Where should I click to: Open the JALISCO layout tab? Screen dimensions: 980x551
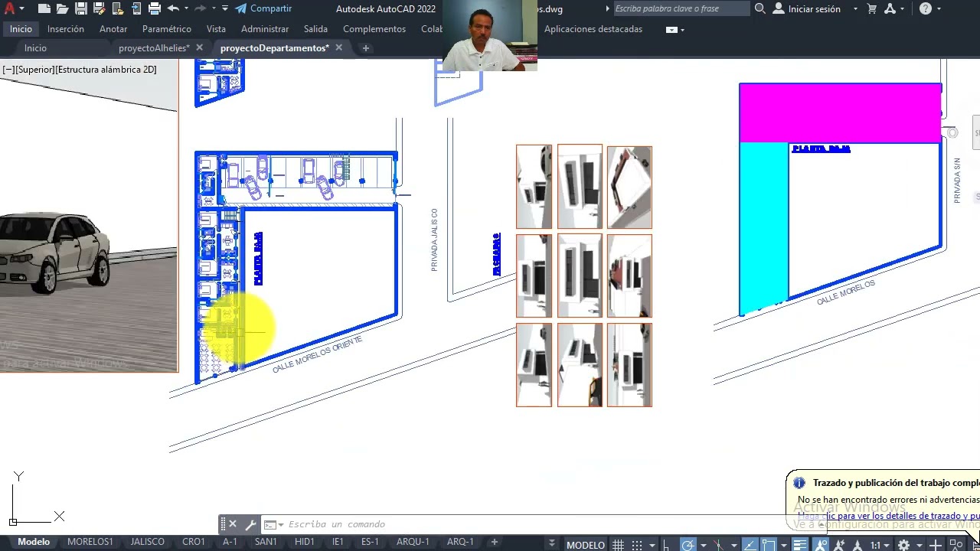[x=147, y=542]
